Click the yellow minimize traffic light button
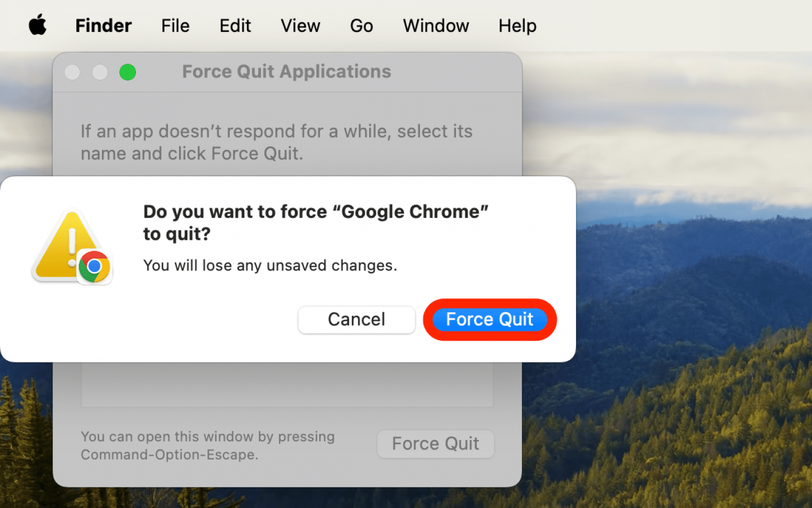 [100, 72]
